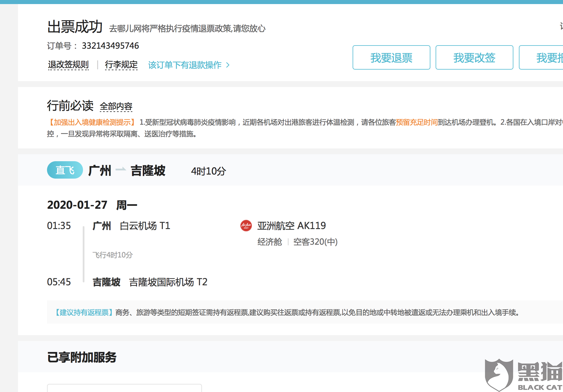Click order number 332143495746
563x392 pixels.
(110, 46)
